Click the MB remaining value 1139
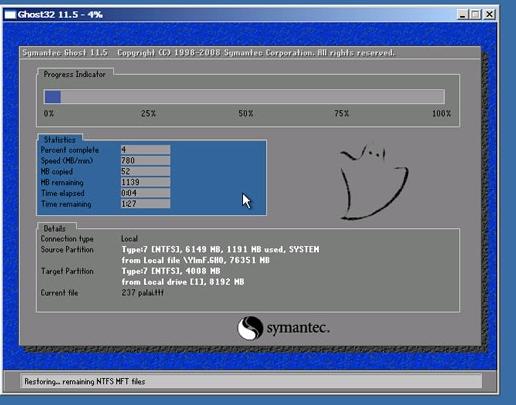This screenshot has width=516, height=405. (x=145, y=182)
